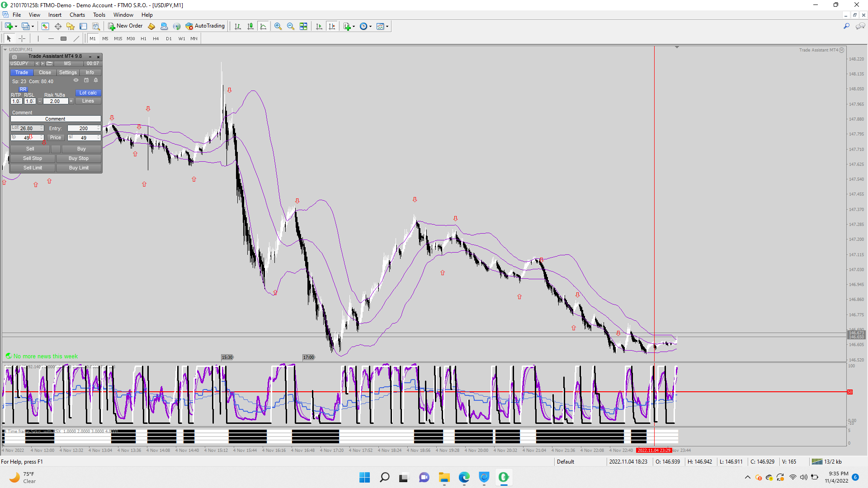Open the templates dropdown arrow
The image size is (868, 488).
pos(387,26)
